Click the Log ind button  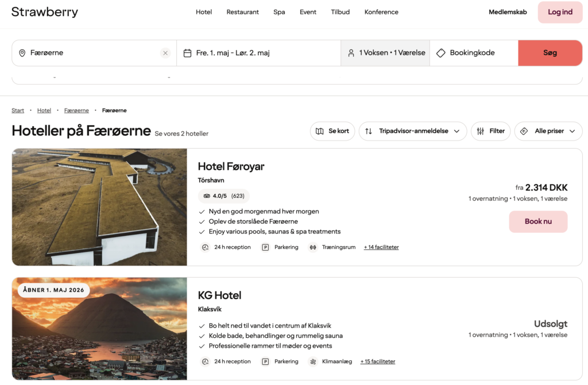(560, 12)
